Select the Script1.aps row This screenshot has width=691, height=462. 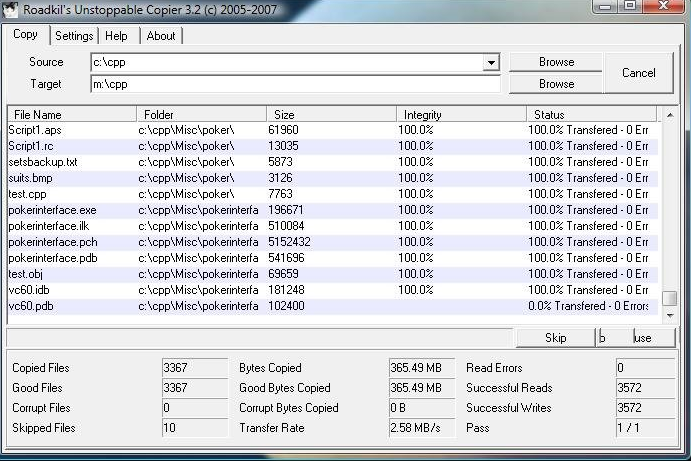coord(333,130)
